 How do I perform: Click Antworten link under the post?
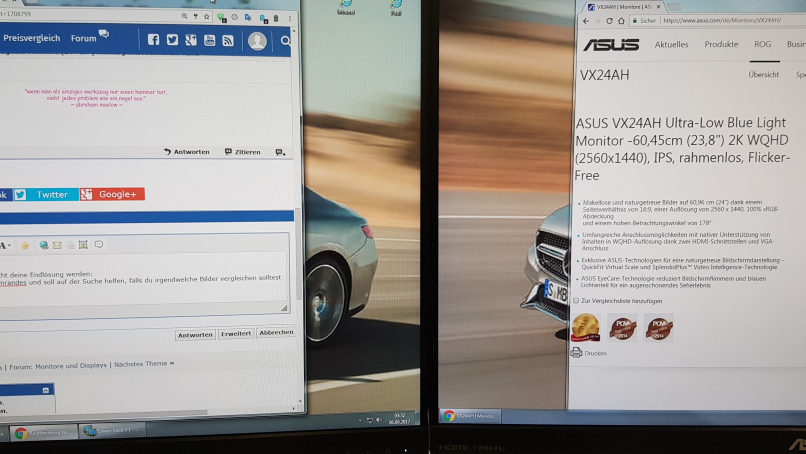coord(187,152)
